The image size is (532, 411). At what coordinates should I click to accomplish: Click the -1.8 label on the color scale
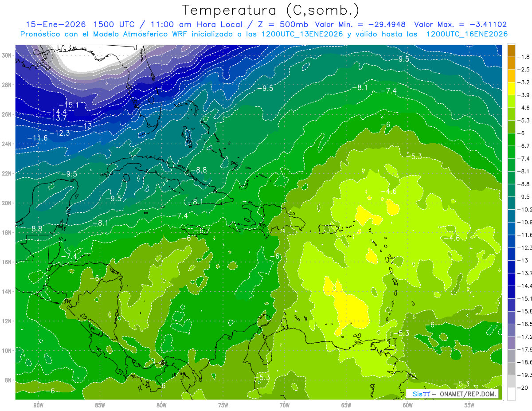[x=524, y=57]
